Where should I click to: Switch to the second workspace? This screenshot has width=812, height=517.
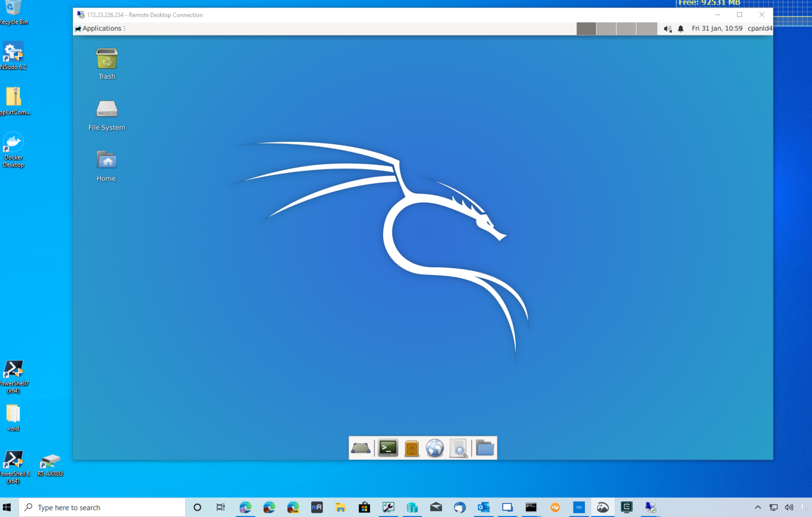(606, 29)
